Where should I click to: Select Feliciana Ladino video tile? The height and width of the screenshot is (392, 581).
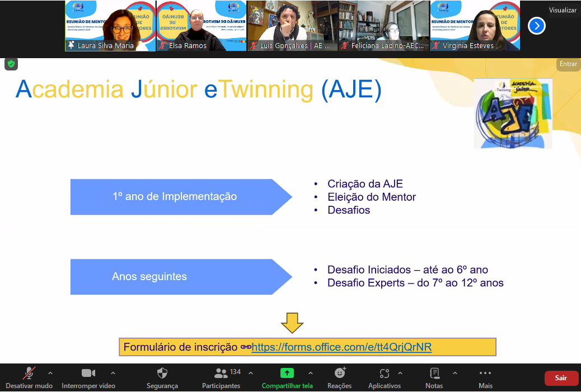point(384,26)
